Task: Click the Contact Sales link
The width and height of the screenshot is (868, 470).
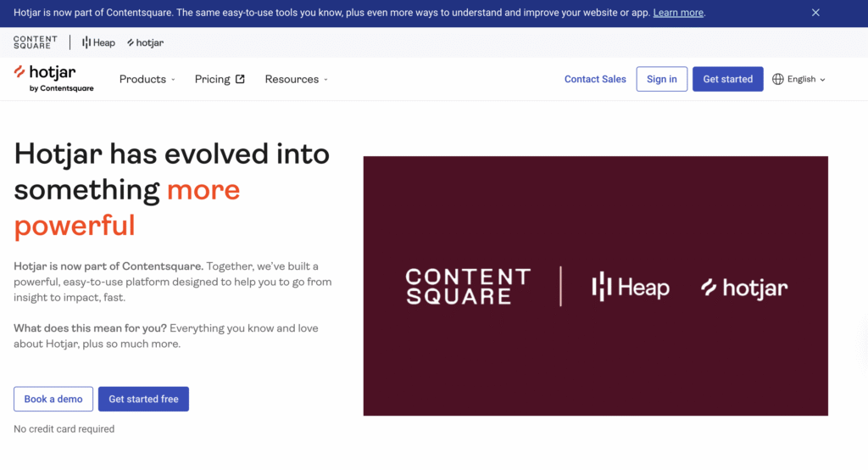Action: 595,79
